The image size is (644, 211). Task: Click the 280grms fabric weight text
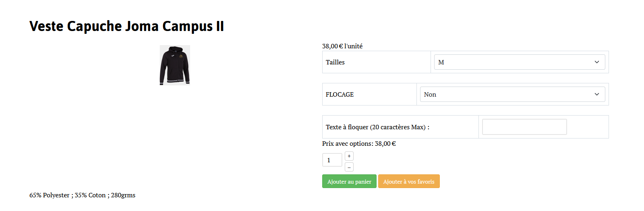point(123,195)
